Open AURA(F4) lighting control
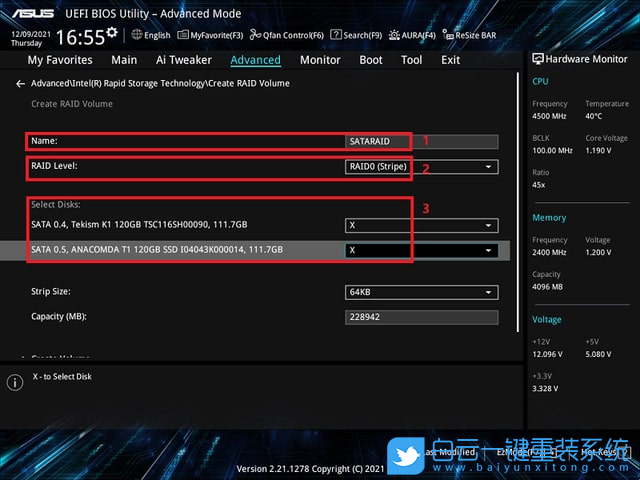Image resolution: width=640 pixels, height=480 pixels. coord(412,35)
